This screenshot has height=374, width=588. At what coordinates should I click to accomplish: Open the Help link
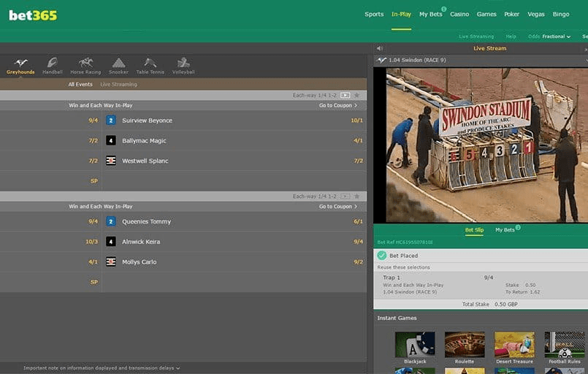[511, 37]
